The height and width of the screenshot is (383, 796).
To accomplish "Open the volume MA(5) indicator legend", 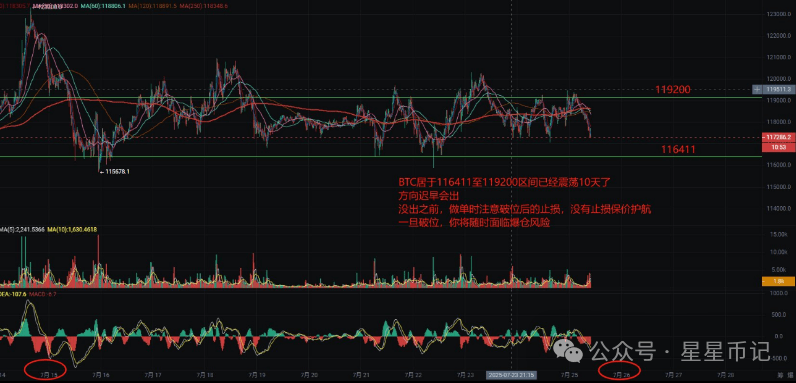I will coord(22,230).
